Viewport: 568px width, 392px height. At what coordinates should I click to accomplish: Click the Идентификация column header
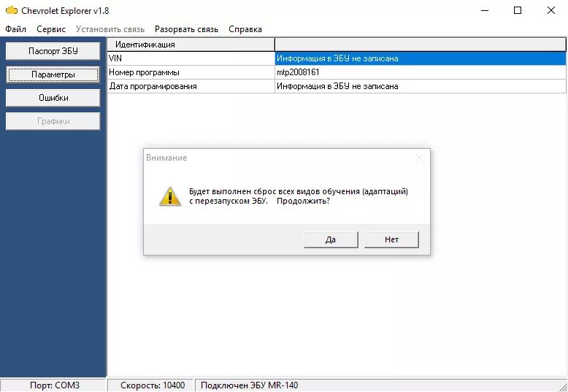[x=191, y=45]
